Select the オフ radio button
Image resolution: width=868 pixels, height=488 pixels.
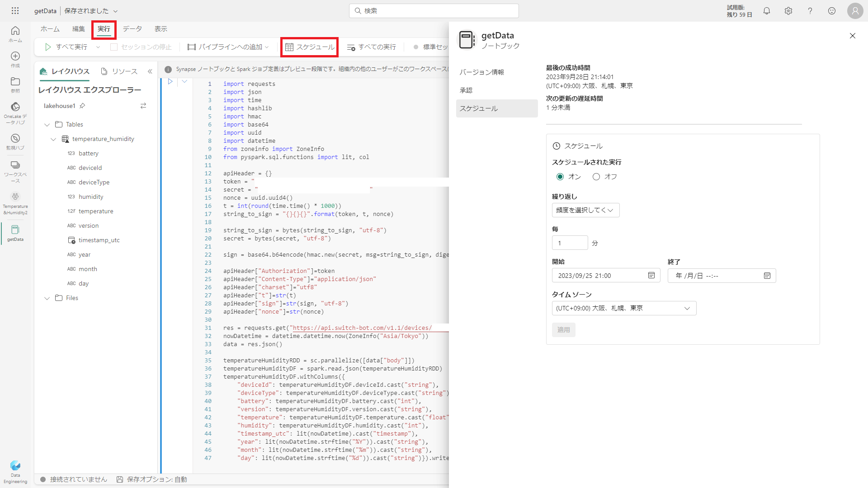point(596,177)
